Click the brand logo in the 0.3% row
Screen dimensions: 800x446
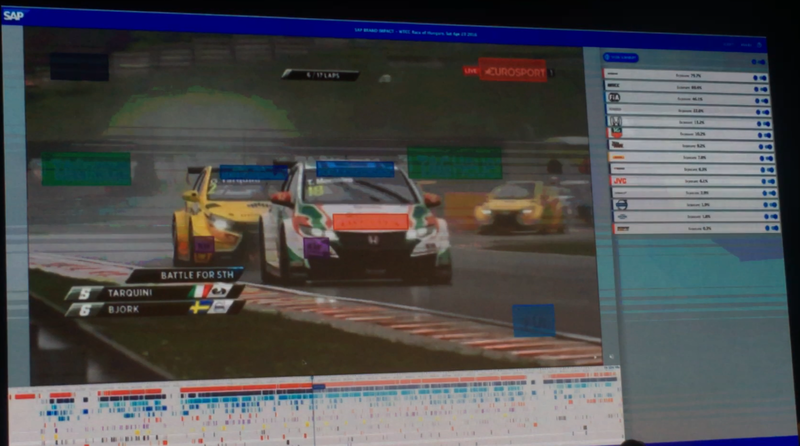[x=623, y=229]
